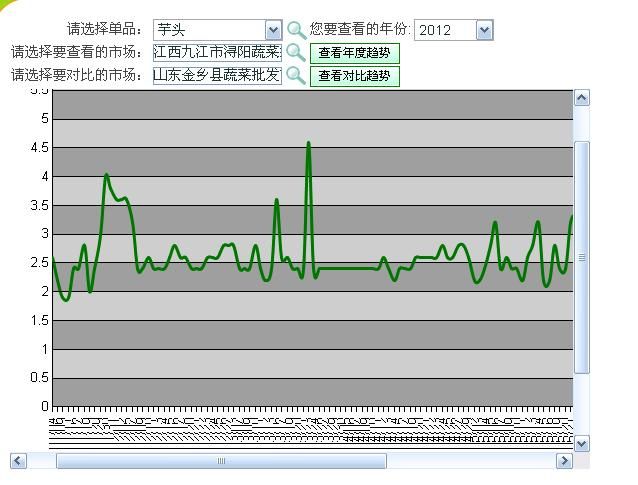Focus the 江西九江市浔阳蔬菜 market input field
The width and height of the screenshot is (638, 485).
point(217,52)
